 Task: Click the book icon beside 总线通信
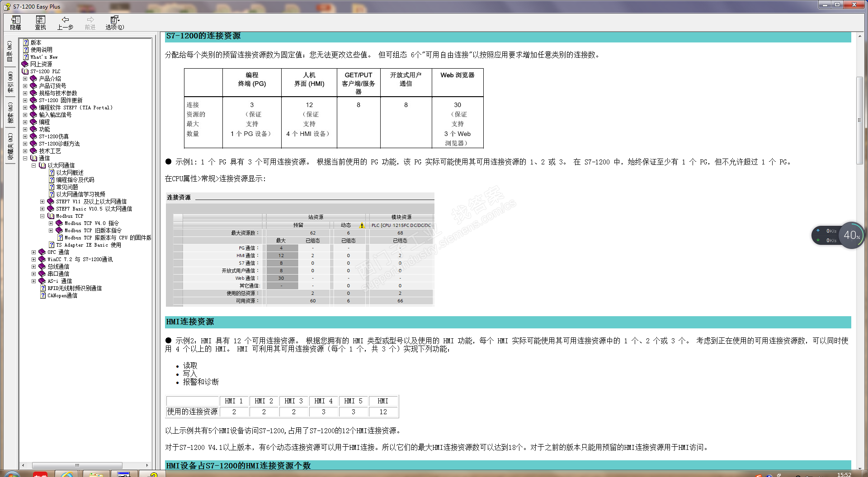tap(42, 267)
